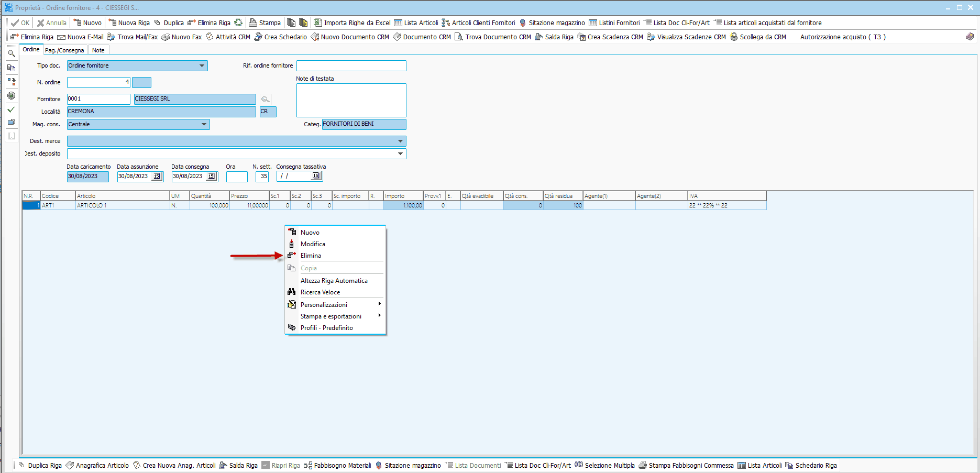
Task: Switch to the Note tab
Action: point(98,50)
